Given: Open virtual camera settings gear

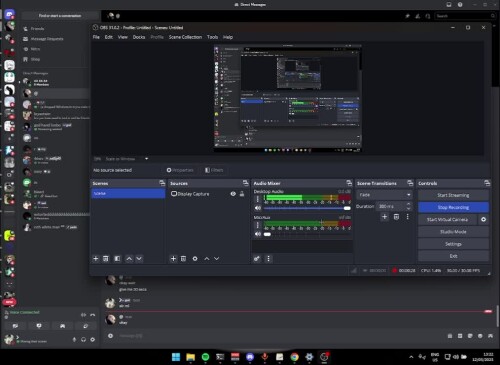Looking at the screenshot, I should click(x=483, y=219).
